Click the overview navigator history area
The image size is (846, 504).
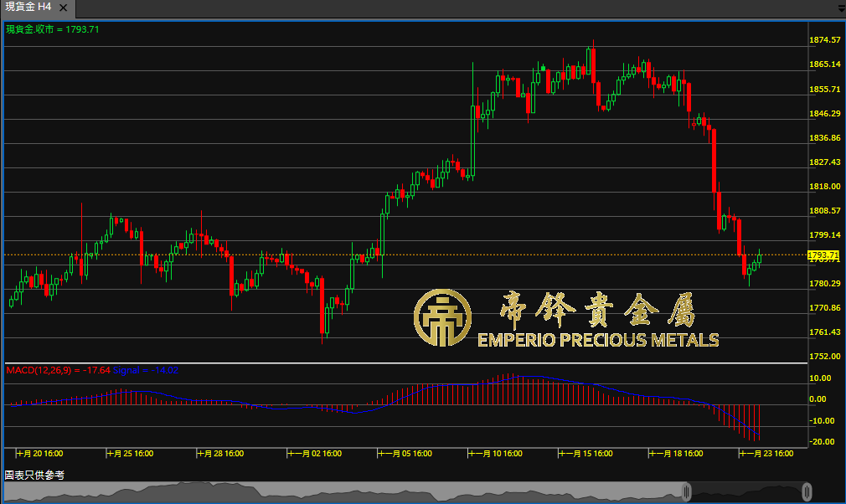pos(344,491)
